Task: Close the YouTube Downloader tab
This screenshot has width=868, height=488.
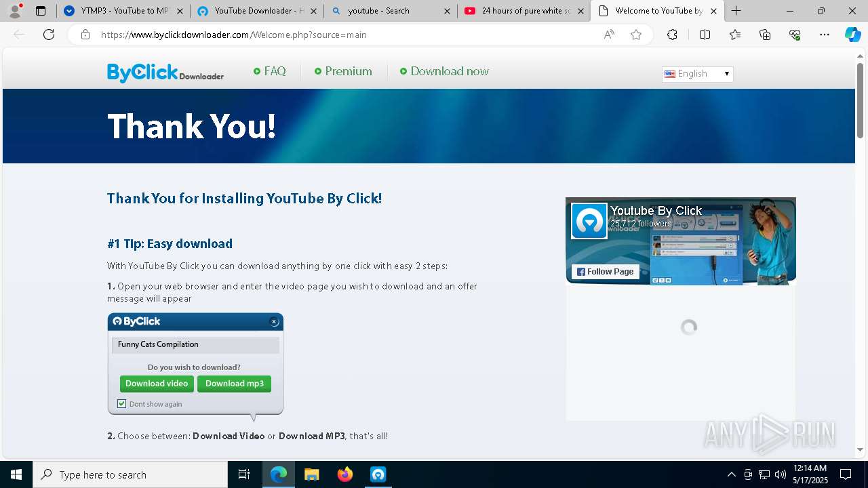Action: coord(313,11)
